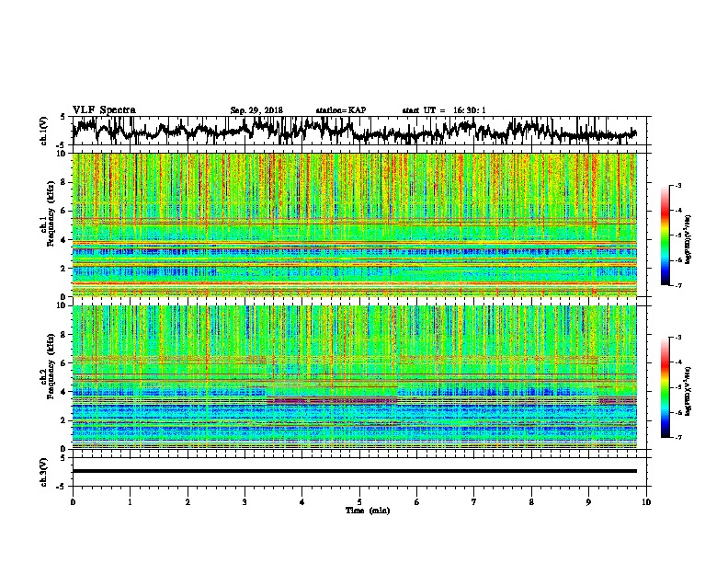
Task: Select the "start UT = 16:30:1" label
Action: coord(444,110)
